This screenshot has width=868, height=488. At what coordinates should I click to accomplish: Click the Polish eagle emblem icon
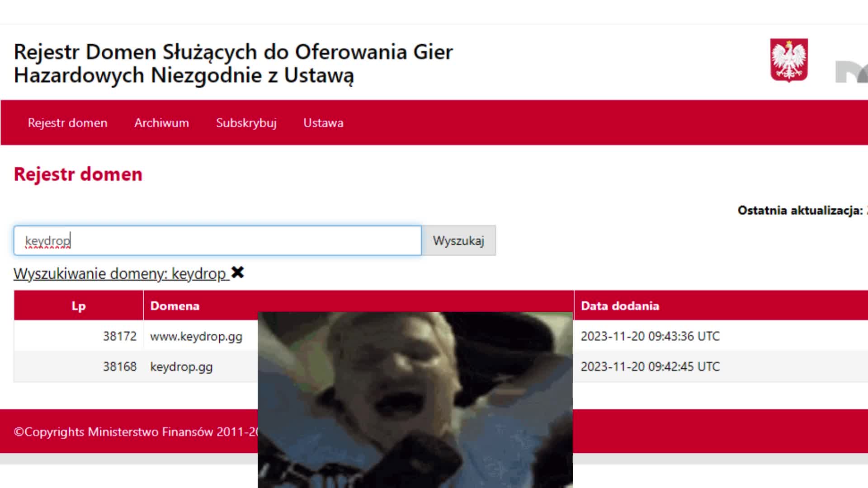[789, 60]
